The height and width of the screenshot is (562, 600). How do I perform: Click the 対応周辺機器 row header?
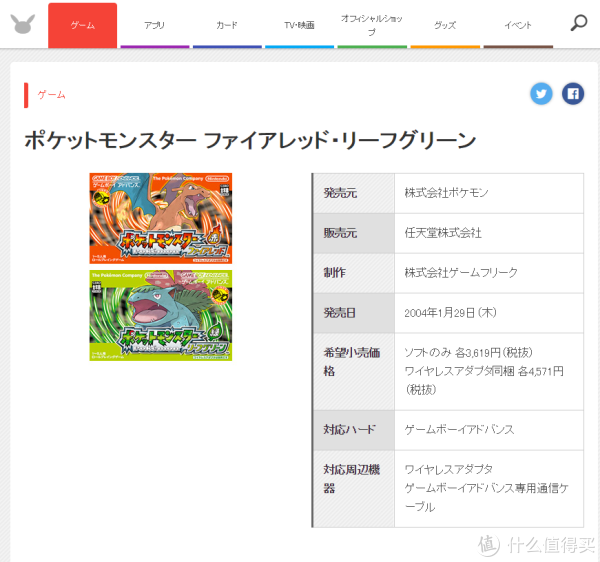coord(354,489)
